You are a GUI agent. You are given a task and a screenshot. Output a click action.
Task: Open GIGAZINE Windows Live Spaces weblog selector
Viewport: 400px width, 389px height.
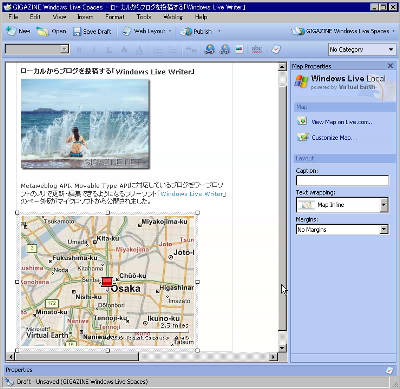point(343,31)
